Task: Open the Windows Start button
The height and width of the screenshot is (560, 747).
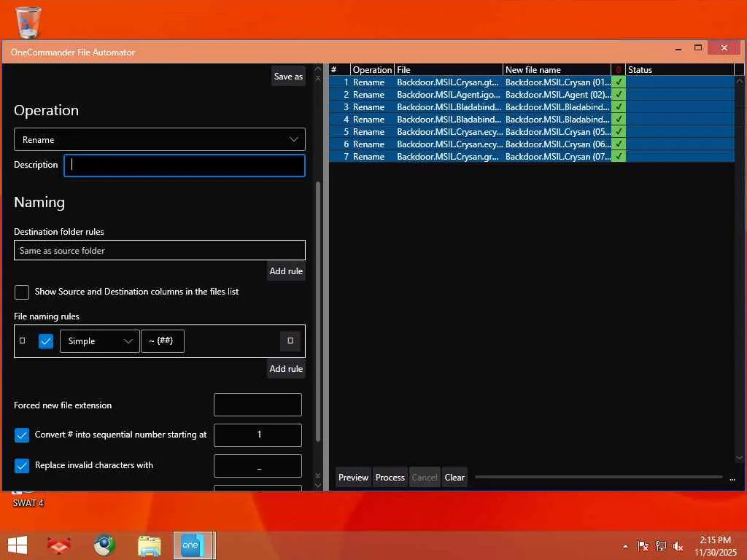Action: click(18, 545)
